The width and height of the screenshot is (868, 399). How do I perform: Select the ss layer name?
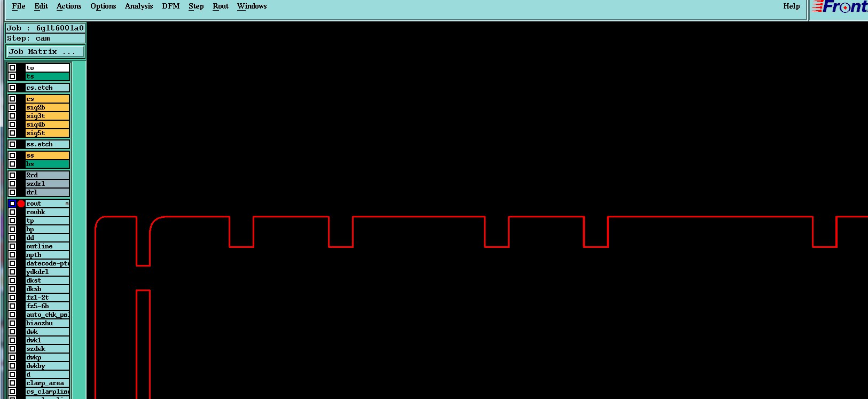point(48,155)
